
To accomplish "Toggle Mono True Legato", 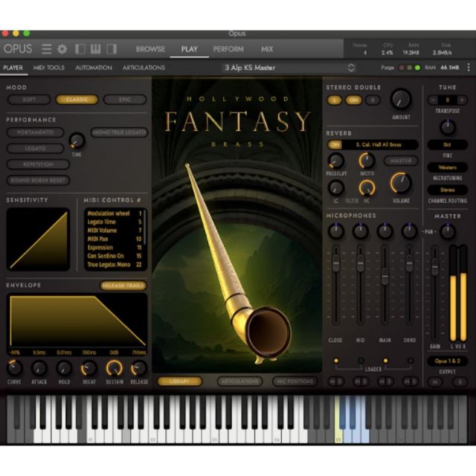I will coord(119,132).
